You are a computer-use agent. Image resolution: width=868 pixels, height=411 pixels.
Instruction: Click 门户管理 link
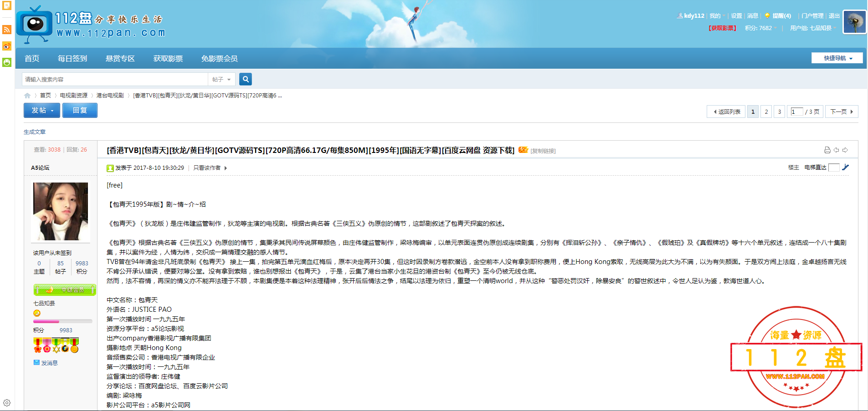click(x=812, y=15)
